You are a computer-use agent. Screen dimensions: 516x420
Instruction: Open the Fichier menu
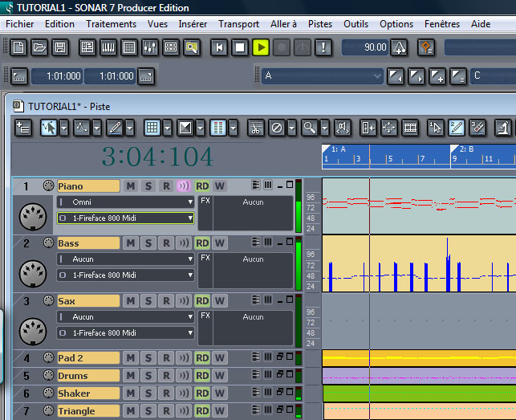click(x=20, y=24)
